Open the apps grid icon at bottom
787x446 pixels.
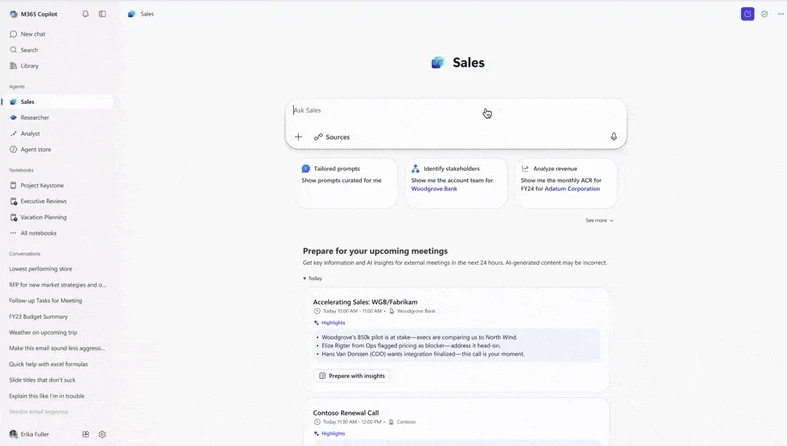(x=86, y=435)
